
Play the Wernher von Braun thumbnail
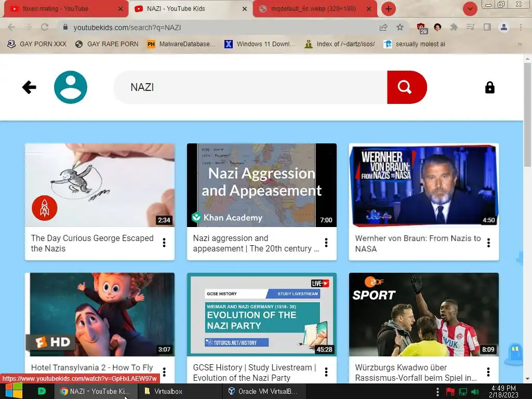[x=424, y=185]
